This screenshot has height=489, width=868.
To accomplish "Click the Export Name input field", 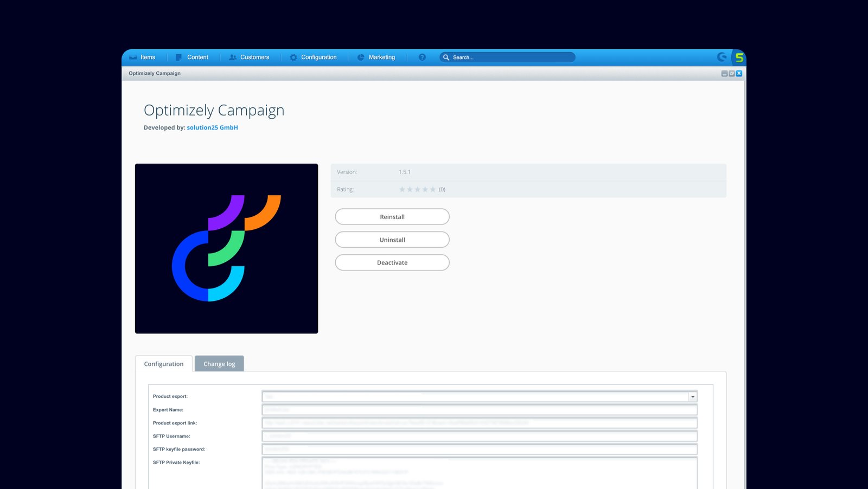I will (x=479, y=410).
